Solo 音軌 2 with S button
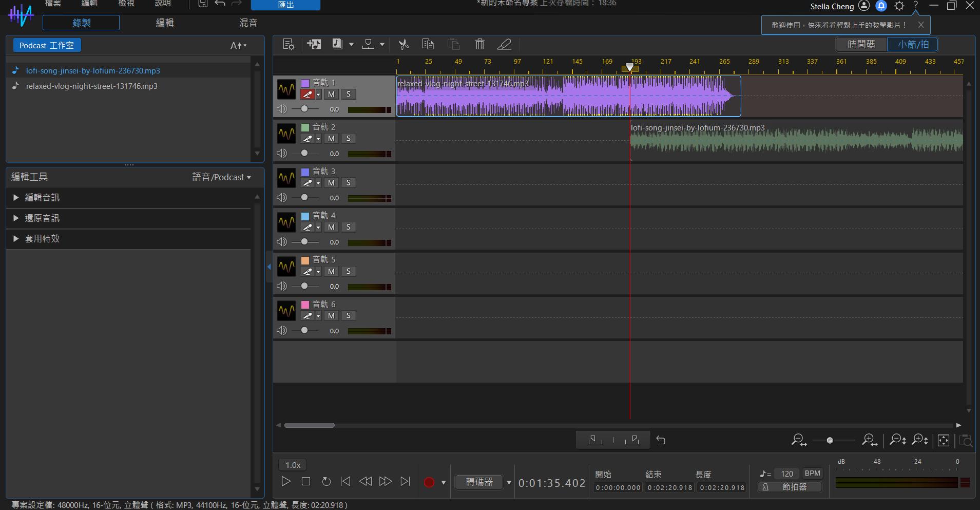The width and height of the screenshot is (980, 510). pos(349,139)
